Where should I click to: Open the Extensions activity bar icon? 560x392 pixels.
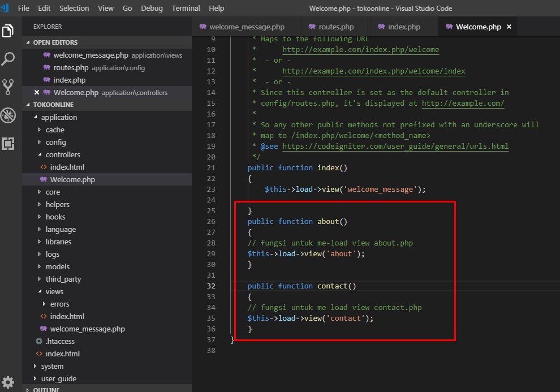[8, 144]
